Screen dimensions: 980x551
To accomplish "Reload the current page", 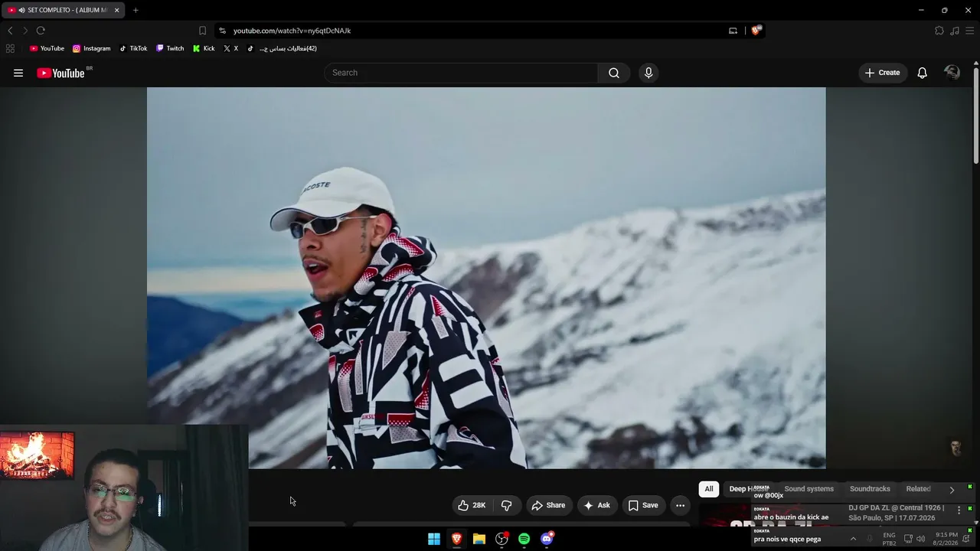I will tap(41, 31).
